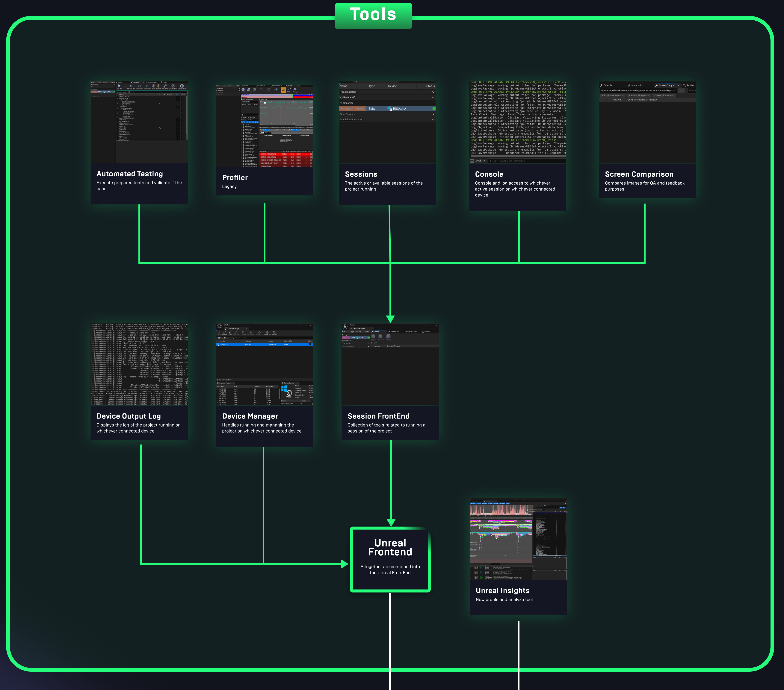Click Settings gear icon in Profiler toolbar
Screen dimensions: 784x690
295,90
